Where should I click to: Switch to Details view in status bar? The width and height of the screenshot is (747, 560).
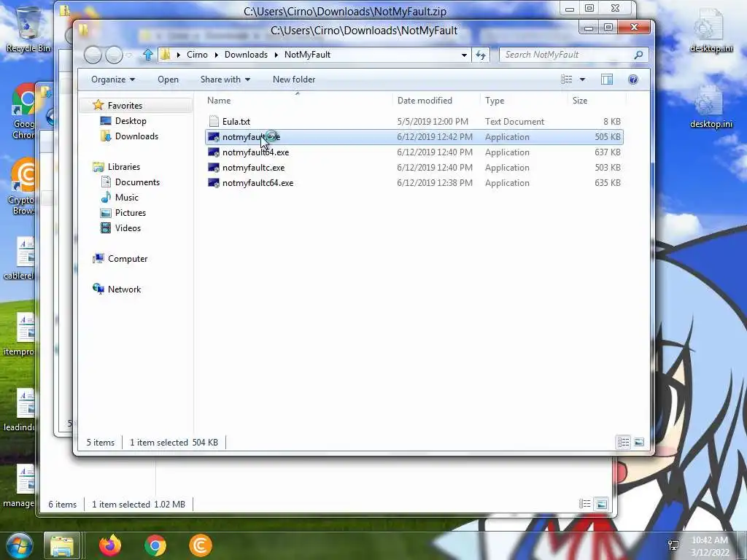point(624,443)
